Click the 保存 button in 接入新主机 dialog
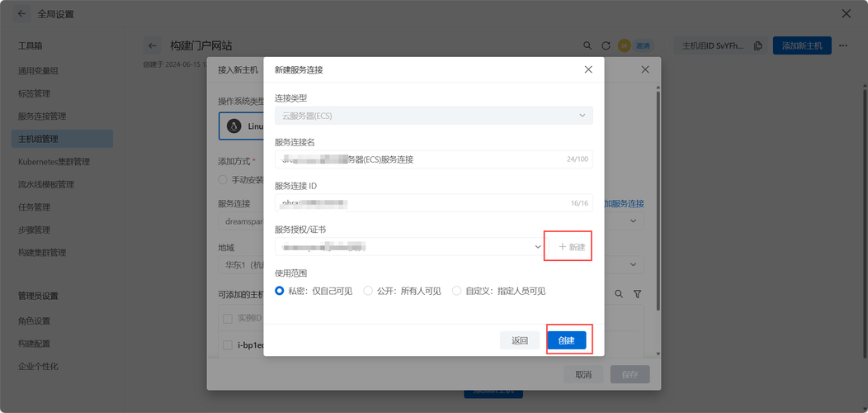Viewport: 868px width, 413px height. 630,375
